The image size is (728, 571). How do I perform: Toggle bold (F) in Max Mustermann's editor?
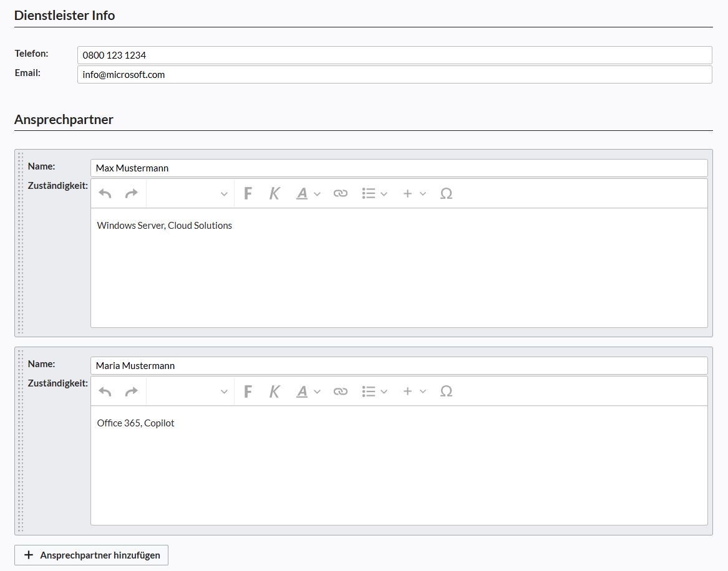tap(248, 193)
